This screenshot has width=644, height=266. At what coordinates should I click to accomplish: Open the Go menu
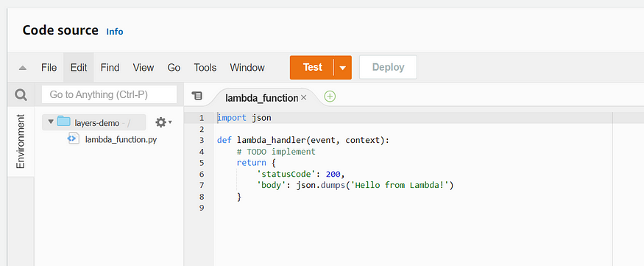click(174, 68)
